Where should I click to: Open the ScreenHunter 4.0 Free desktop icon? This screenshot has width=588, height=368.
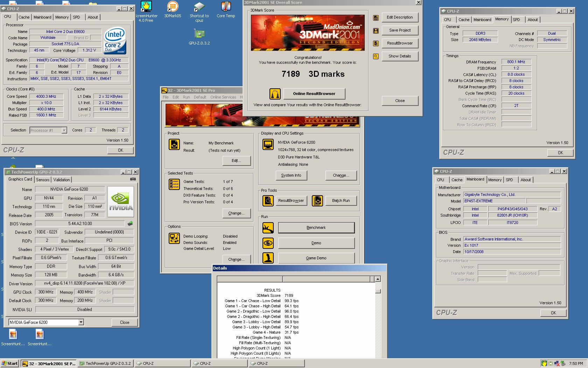tap(146, 12)
